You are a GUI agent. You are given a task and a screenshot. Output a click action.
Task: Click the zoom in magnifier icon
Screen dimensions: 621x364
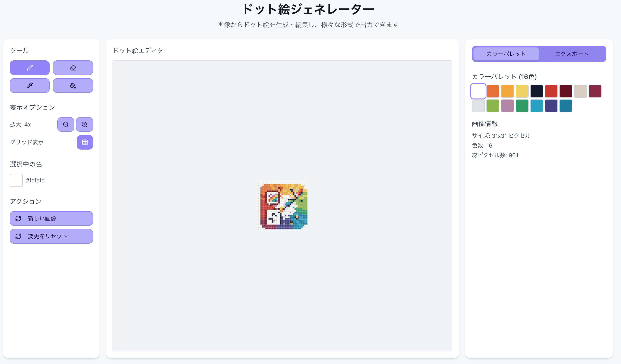pyautogui.click(x=85, y=124)
